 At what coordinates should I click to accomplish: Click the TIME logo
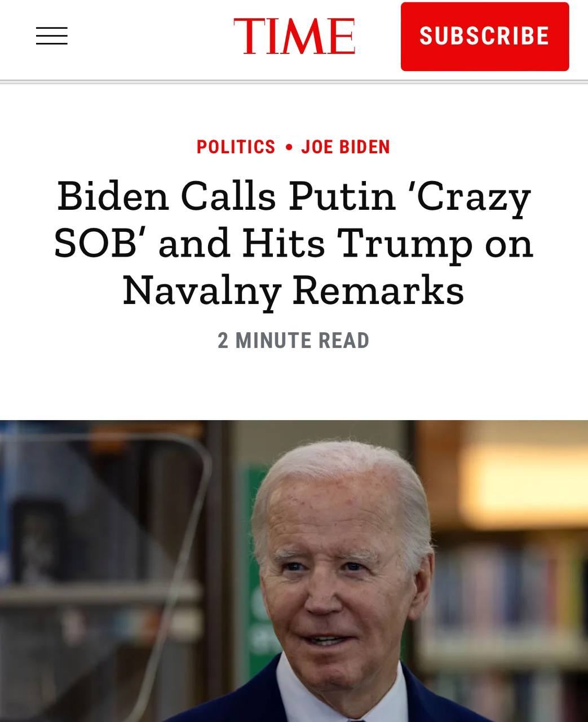294,36
